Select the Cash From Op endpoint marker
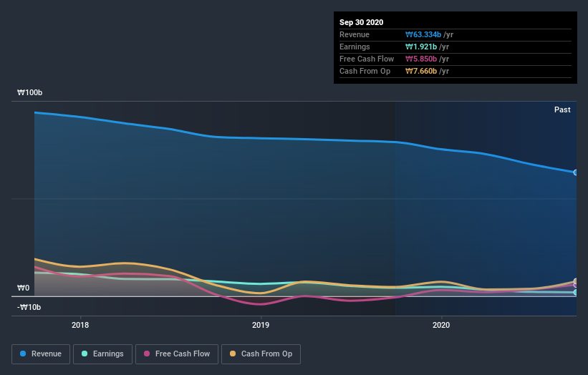This screenshot has width=588, height=375. tap(576, 281)
